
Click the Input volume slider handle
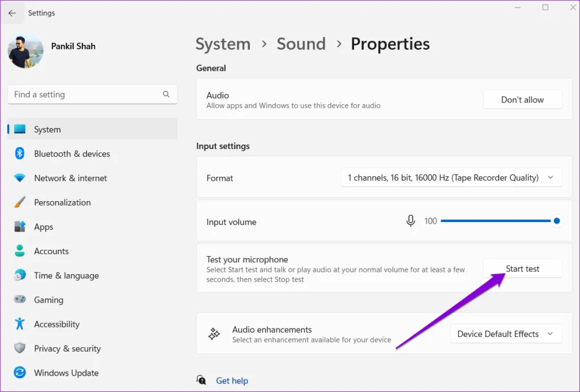(x=557, y=221)
